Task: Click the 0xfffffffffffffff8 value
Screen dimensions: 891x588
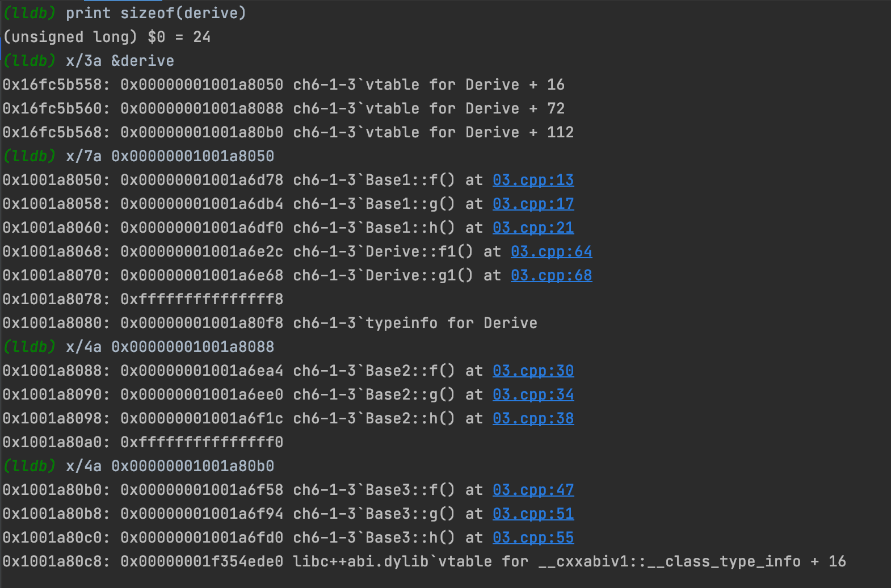Action: [x=201, y=299]
